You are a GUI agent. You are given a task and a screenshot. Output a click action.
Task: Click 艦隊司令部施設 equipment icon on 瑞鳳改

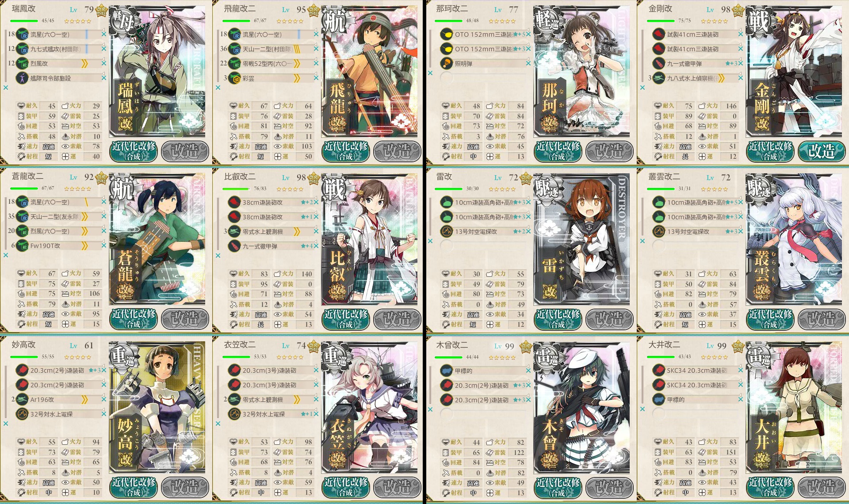[x=22, y=78]
